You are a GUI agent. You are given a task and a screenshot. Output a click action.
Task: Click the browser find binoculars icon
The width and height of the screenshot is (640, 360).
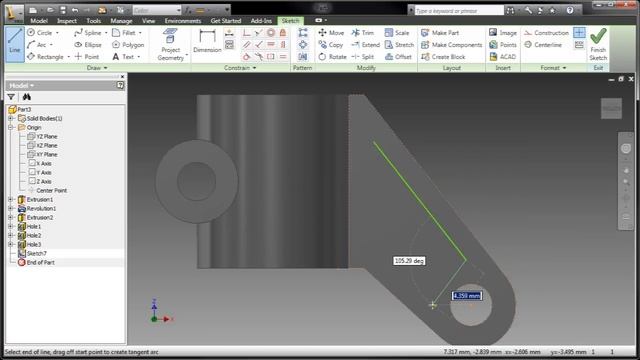pyautogui.click(x=27, y=97)
